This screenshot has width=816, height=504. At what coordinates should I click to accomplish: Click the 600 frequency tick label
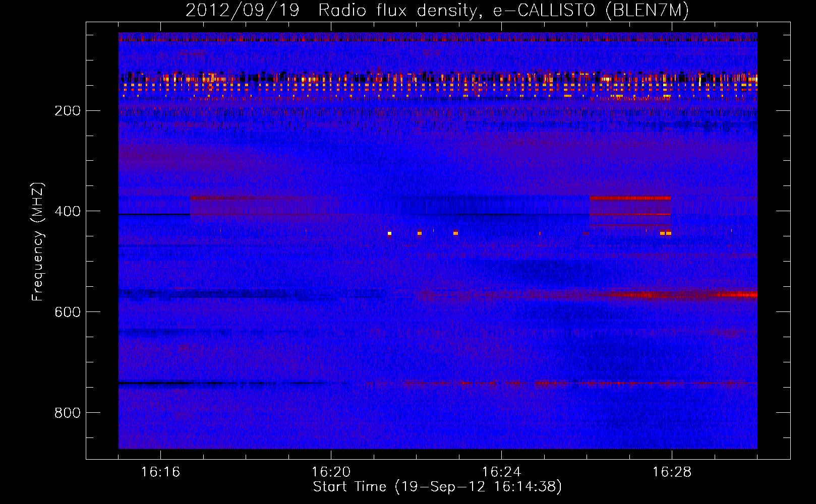coord(68,312)
